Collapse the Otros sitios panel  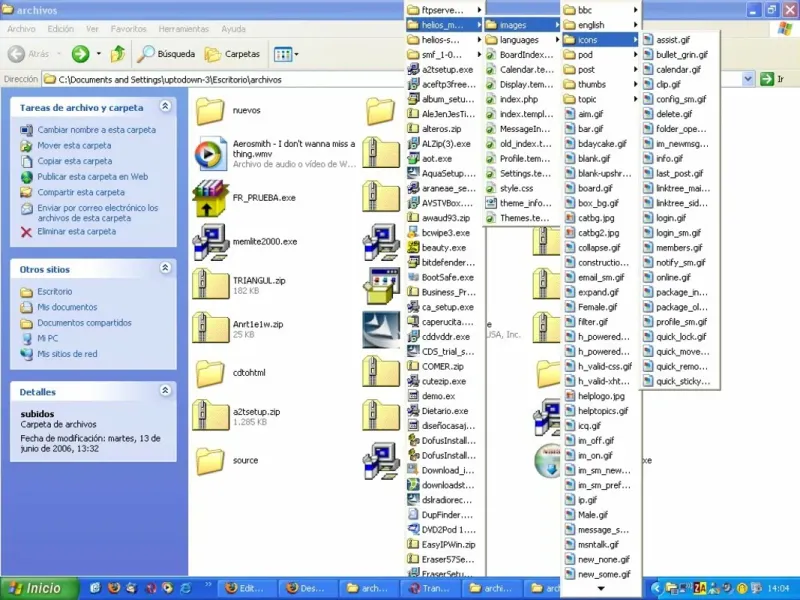pos(165,268)
